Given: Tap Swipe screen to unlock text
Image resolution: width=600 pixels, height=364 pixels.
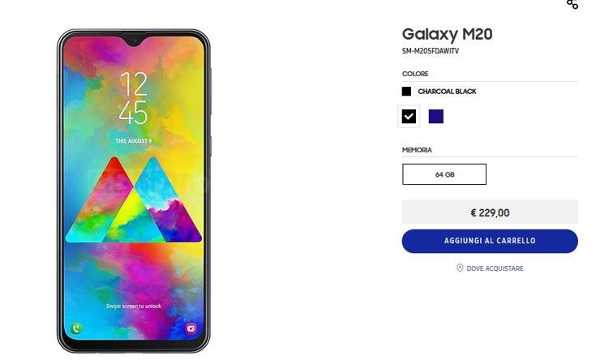Looking at the screenshot, I should point(134,306).
